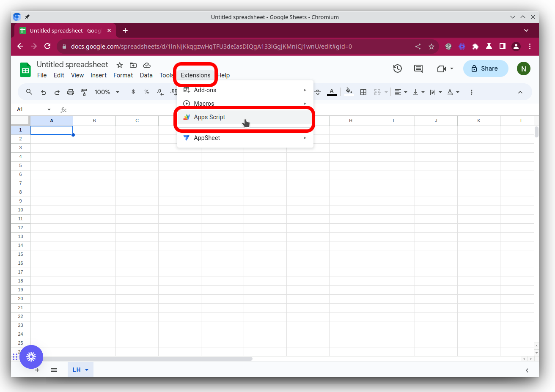
Task: Open the Edit menu
Action: [59, 75]
